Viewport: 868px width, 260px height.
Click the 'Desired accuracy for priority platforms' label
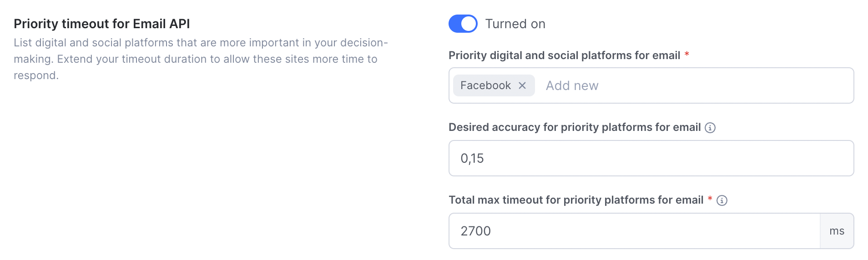(575, 127)
